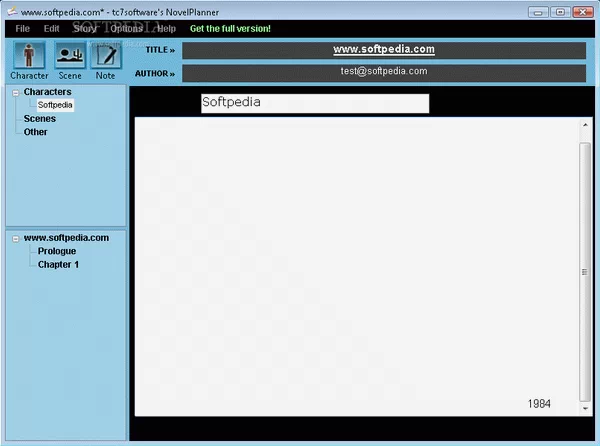The height and width of the screenshot is (446, 600).
Task: Click the author field test@softpedia.com
Action: pos(384,73)
